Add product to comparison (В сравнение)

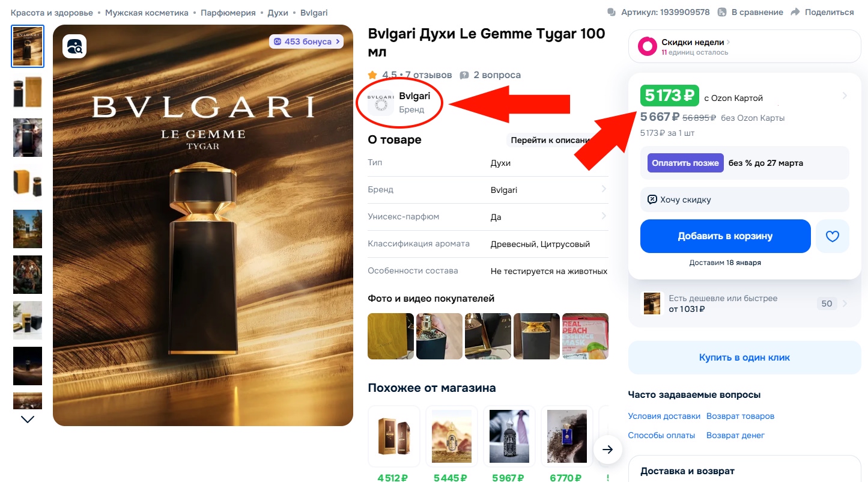[750, 12]
